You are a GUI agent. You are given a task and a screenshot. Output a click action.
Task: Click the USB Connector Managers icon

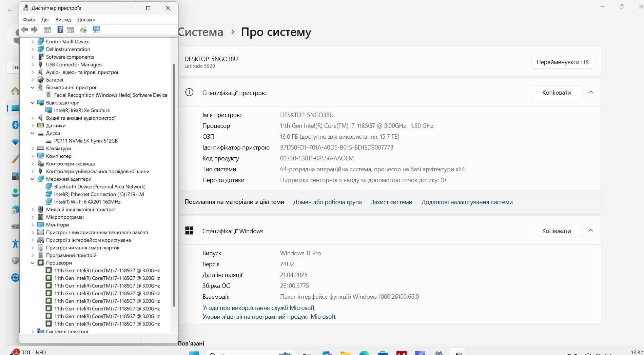41,64
